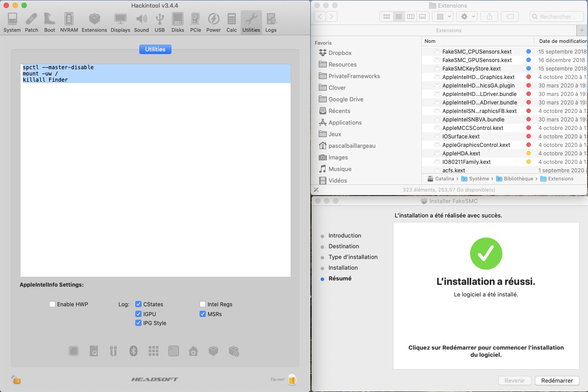
Task: Click the Rechercher search field in Finder
Action: coord(557,17)
